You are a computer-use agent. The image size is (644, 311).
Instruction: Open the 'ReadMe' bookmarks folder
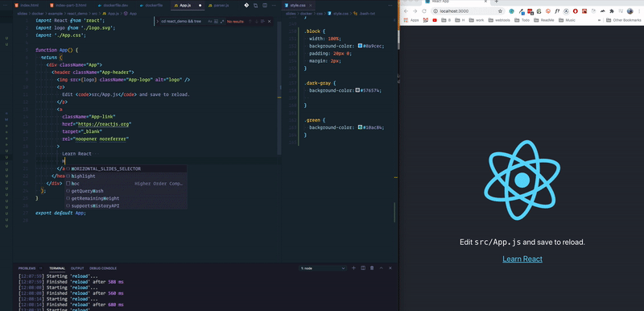(544, 20)
